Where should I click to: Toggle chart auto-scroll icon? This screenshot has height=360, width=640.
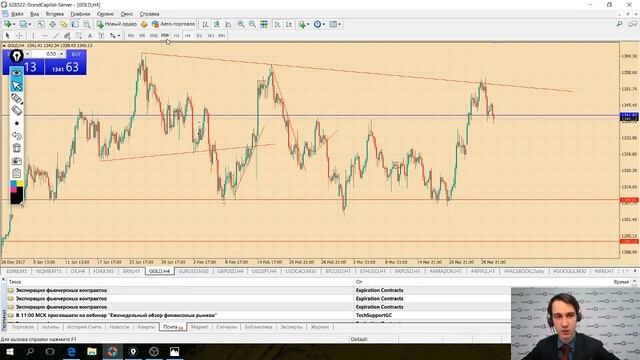277,24
